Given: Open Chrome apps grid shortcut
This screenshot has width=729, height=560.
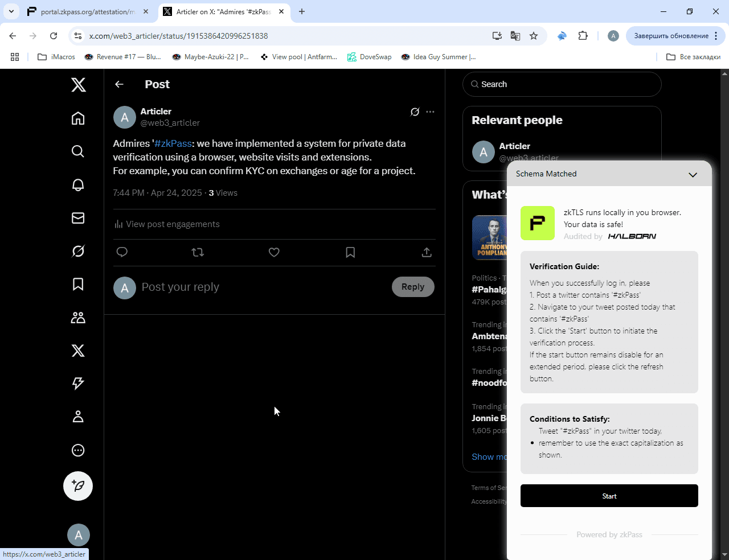Looking at the screenshot, I should [x=15, y=57].
